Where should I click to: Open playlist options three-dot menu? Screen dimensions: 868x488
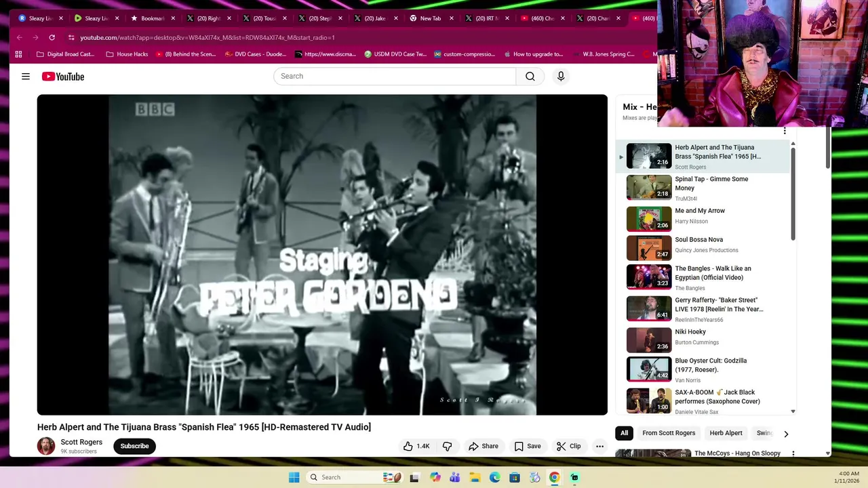point(785,131)
